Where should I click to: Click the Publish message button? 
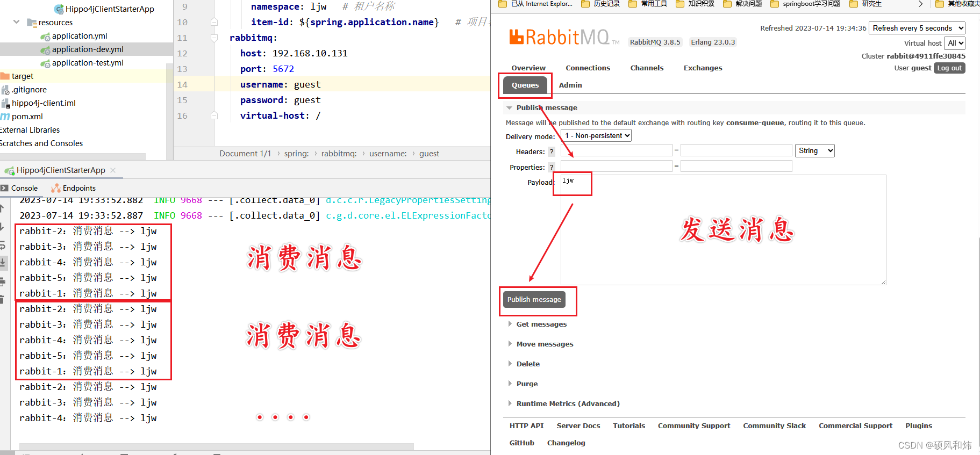tap(534, 299)
